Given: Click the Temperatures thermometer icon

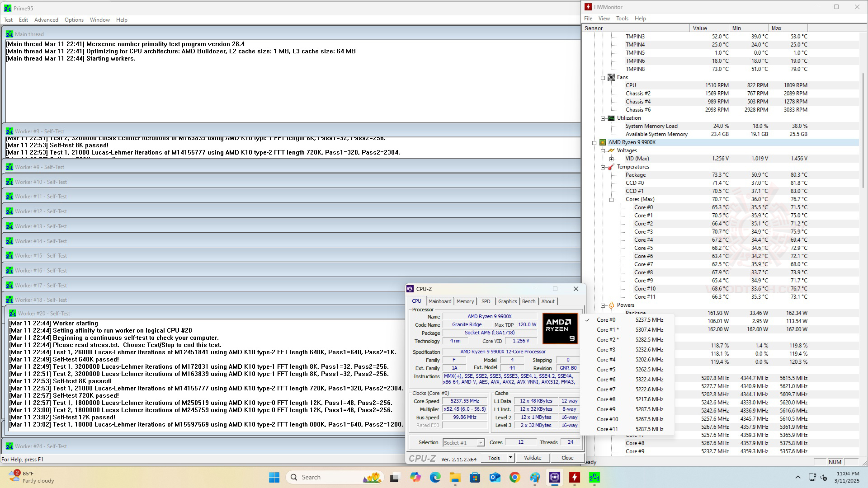Looking at the screenshot, I should (x=611, y=167).
